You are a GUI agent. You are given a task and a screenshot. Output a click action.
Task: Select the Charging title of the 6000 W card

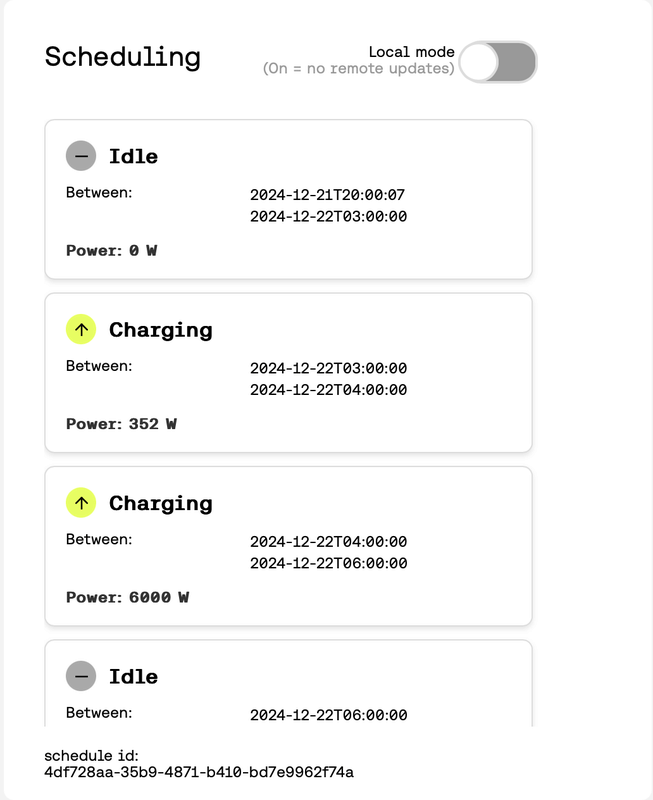click(160, 503)
